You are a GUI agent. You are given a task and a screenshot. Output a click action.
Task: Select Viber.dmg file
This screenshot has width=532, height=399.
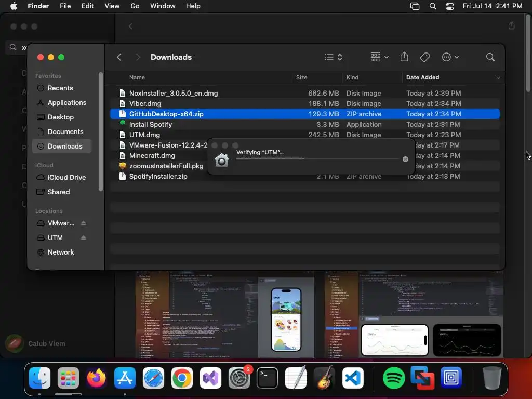304,103
